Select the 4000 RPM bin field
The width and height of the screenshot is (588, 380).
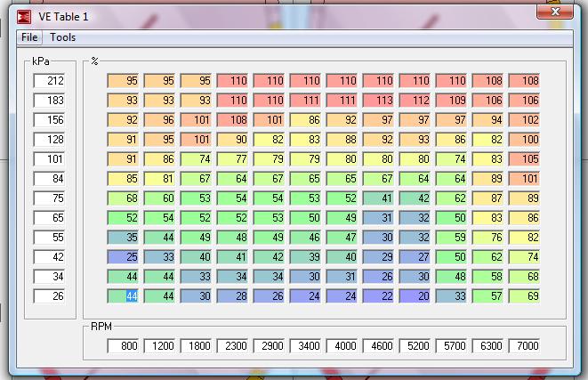pos(342,346)
